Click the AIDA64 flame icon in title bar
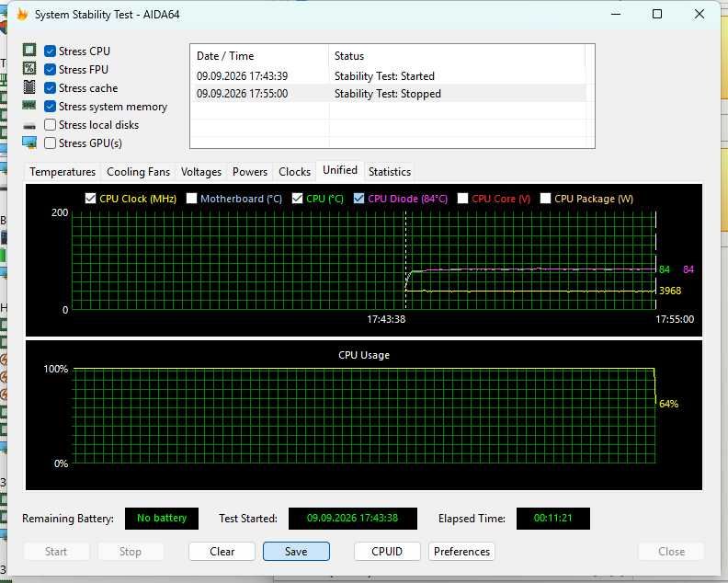728x583 pixels. click(x=22, y=15)
